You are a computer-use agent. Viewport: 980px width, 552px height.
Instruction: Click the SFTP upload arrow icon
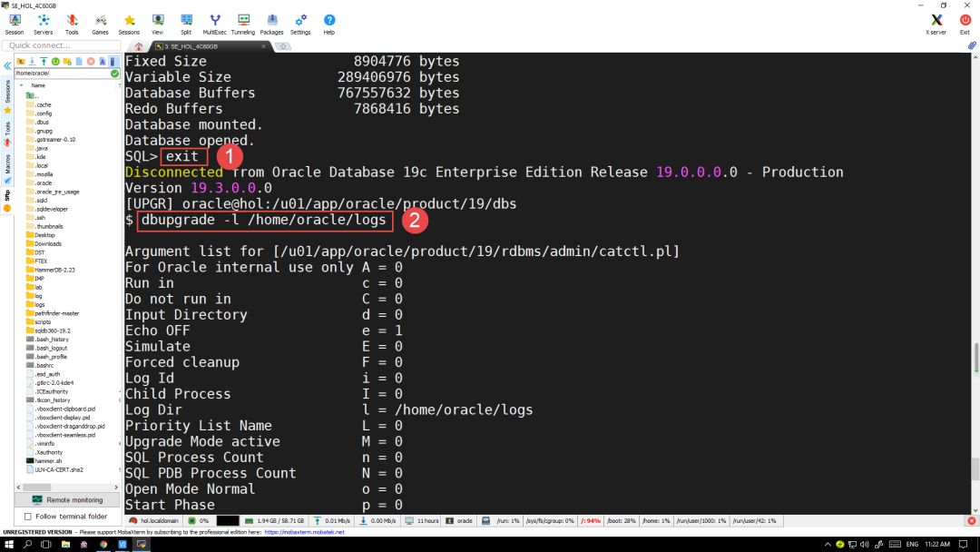click(x=44, y=61)
